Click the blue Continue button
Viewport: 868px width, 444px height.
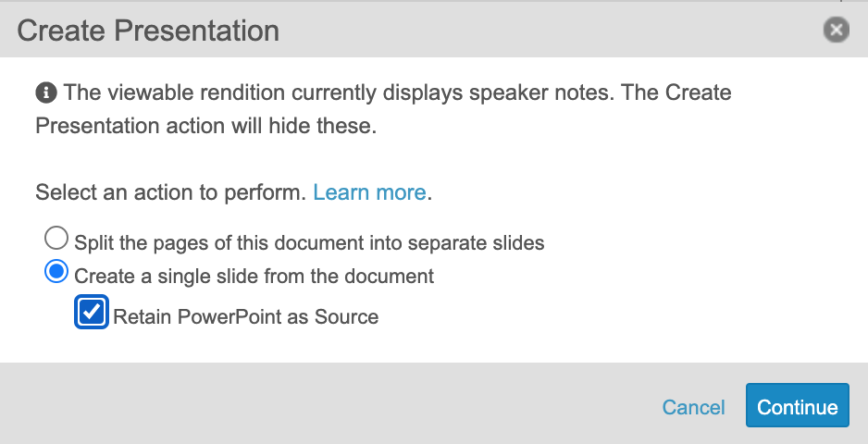[x=797, y=407]
